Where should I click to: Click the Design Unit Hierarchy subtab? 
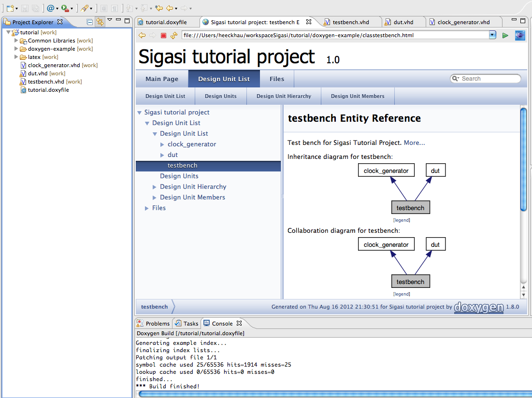coord(284,96)
